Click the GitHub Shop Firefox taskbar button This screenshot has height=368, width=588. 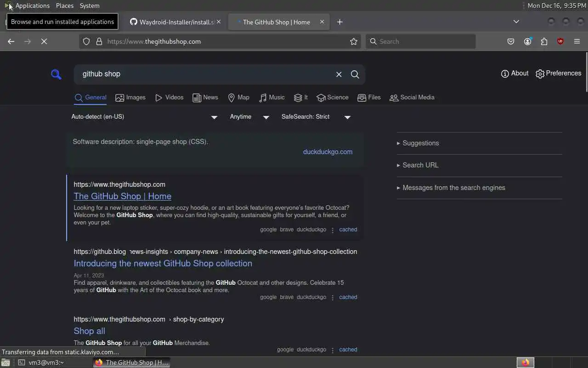(132, 362)
